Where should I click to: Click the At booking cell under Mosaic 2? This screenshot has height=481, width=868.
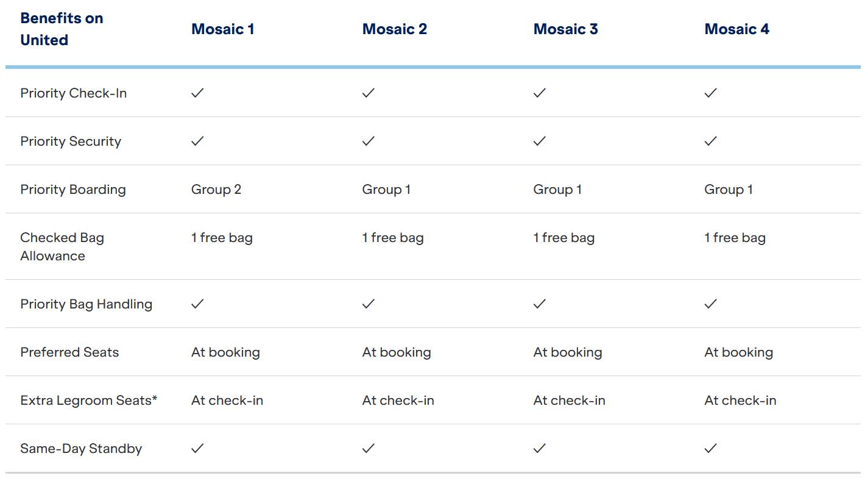pos(397,352)
